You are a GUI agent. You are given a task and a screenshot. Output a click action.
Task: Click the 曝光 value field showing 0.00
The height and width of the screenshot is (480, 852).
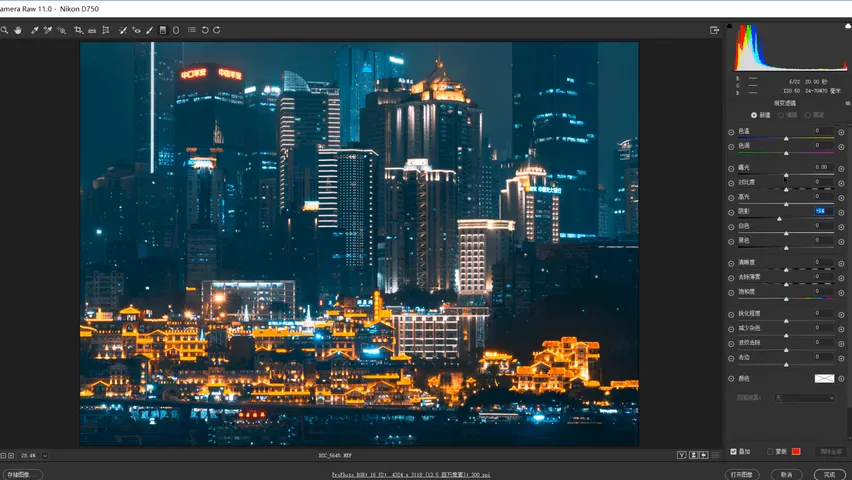823,167
